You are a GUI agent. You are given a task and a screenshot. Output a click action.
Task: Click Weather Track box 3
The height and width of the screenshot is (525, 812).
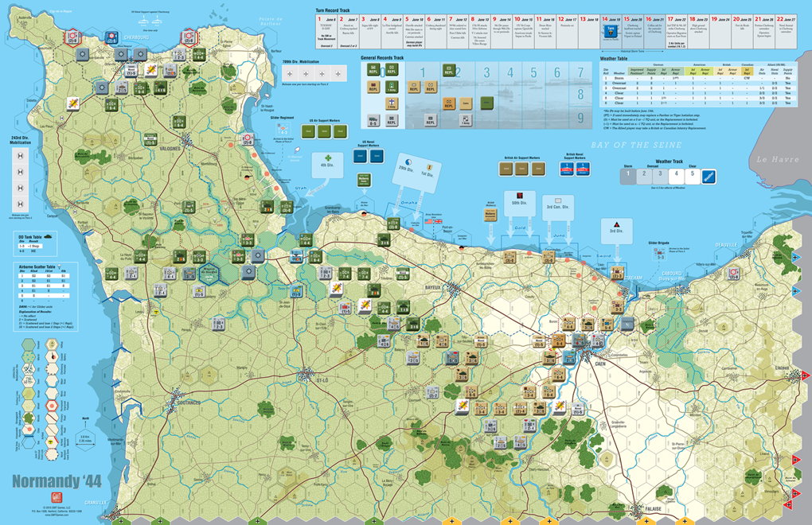point(660,176)
